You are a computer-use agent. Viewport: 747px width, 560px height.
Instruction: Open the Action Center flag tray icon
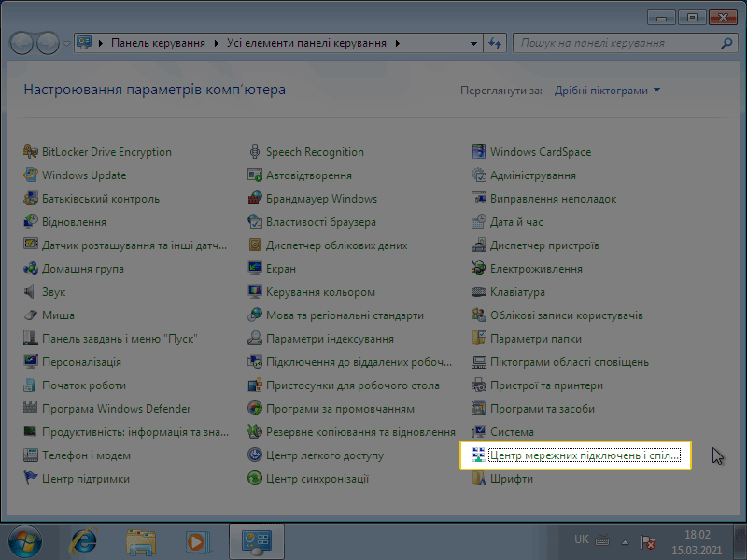point(647,542)
